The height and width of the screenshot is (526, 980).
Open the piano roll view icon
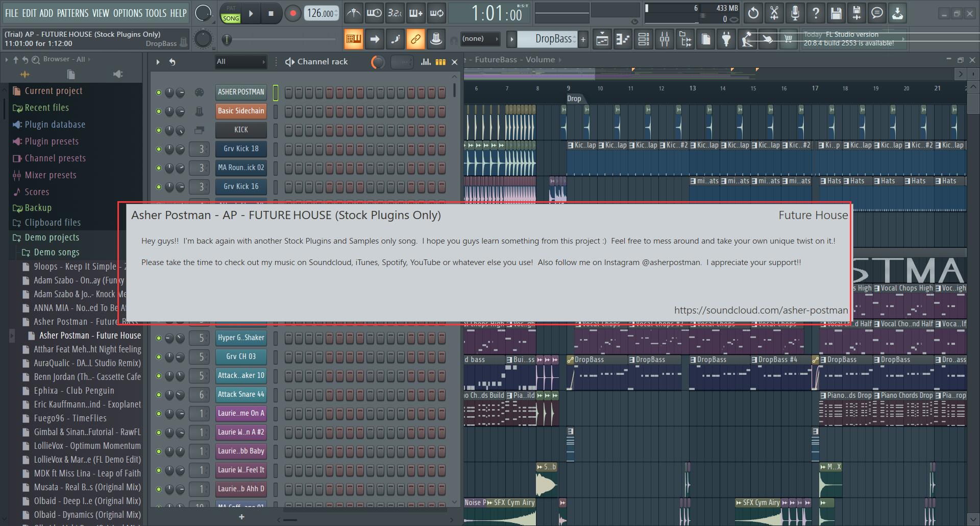point(623,39)
